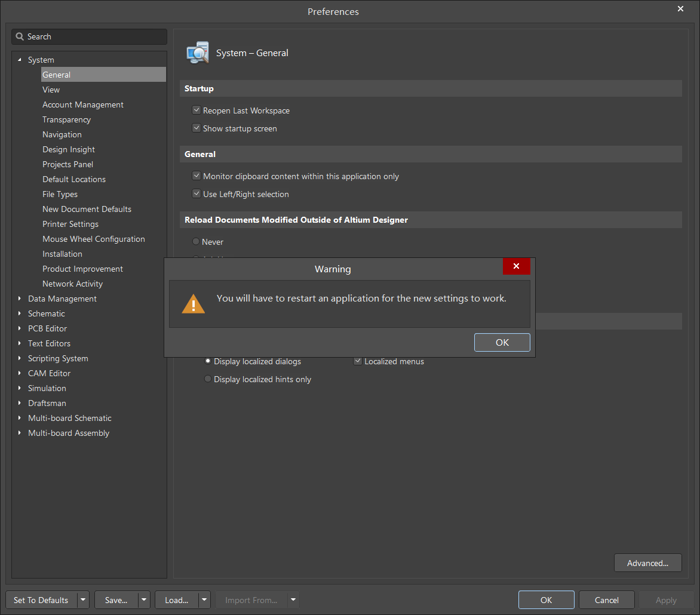
Task: Open Account Management settings
Action: pyautogui.click(x=83, y=104)
